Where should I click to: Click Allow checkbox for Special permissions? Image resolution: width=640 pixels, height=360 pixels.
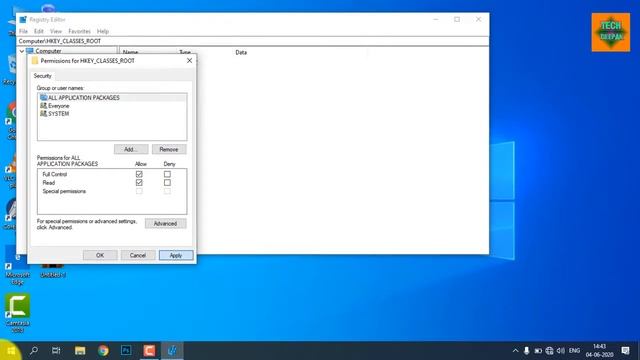click(x=139, y=191)
